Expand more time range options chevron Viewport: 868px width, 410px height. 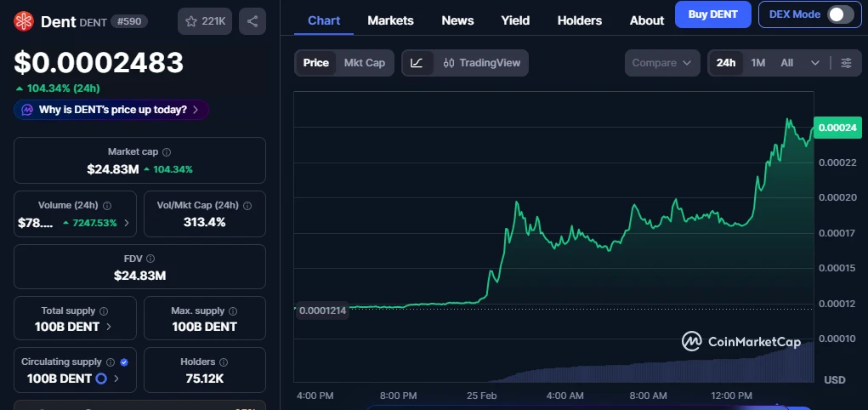click(814, 63)
